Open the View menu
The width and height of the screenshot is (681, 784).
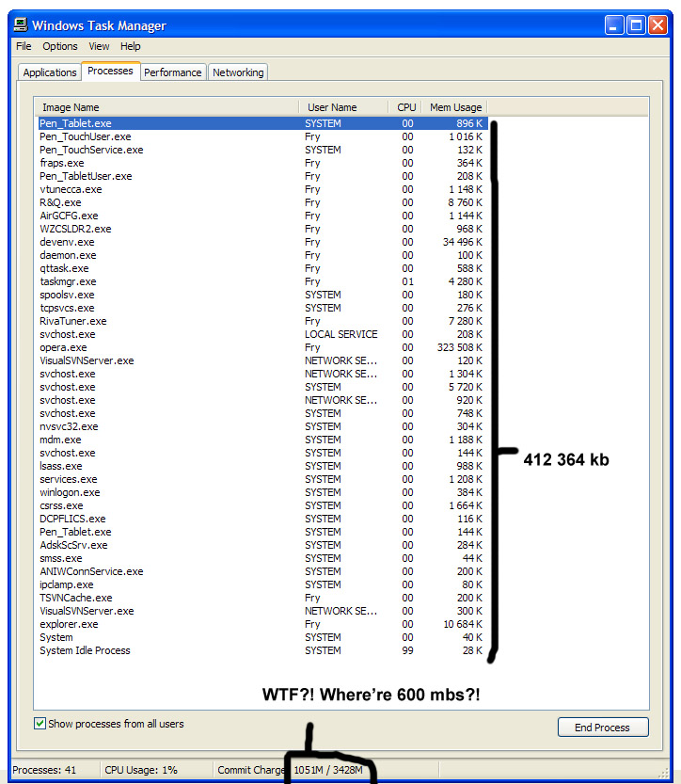(99, 46)
